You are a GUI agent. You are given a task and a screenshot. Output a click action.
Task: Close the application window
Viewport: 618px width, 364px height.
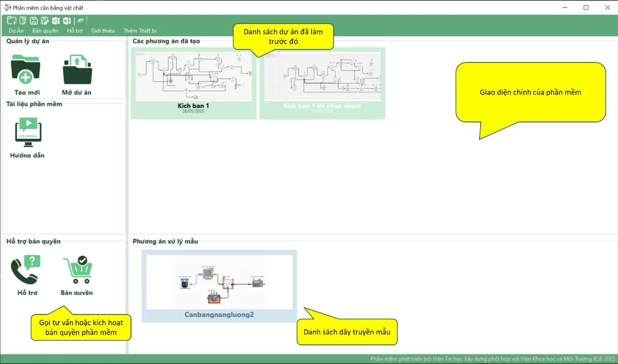pyautogui.click(x=608, y=8)
